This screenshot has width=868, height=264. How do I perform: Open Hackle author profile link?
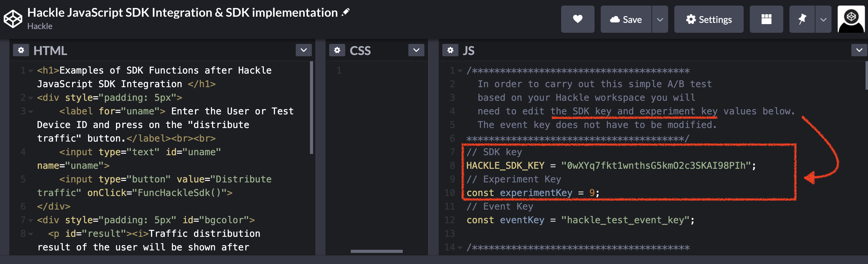point(40,26)
